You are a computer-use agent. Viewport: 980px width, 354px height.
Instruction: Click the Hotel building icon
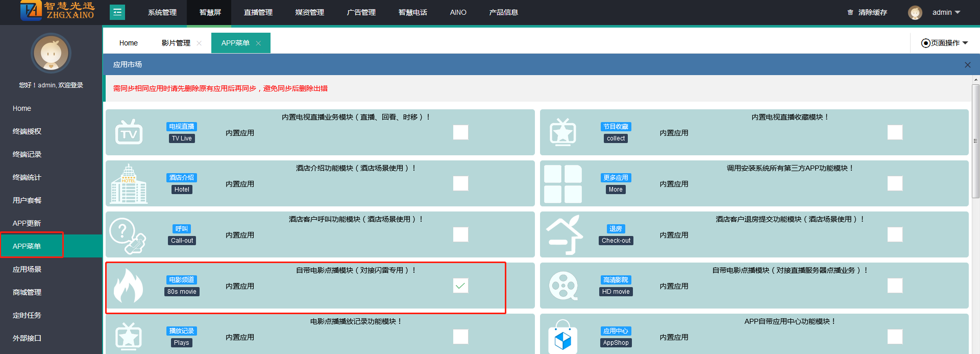click(x=129, y=184)
